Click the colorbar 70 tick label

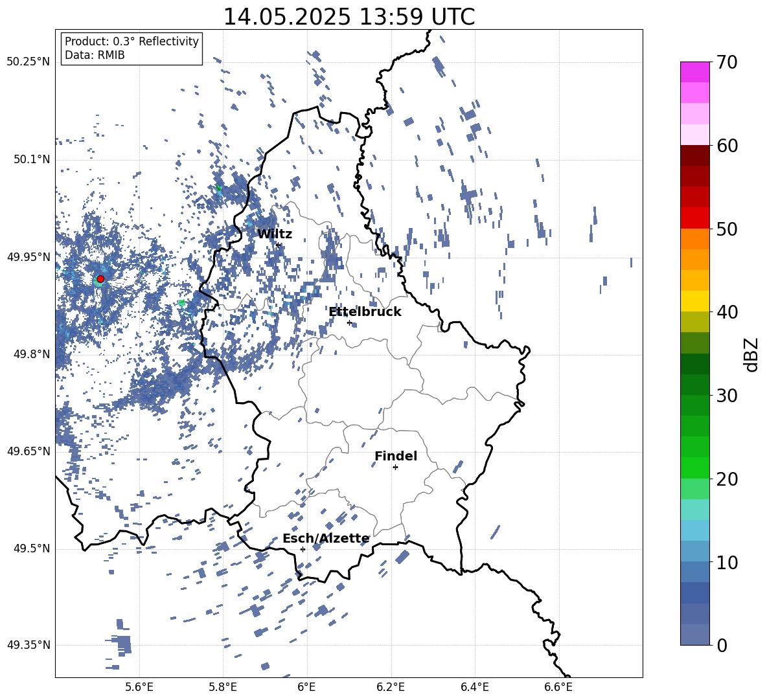[x=727, y=62]
